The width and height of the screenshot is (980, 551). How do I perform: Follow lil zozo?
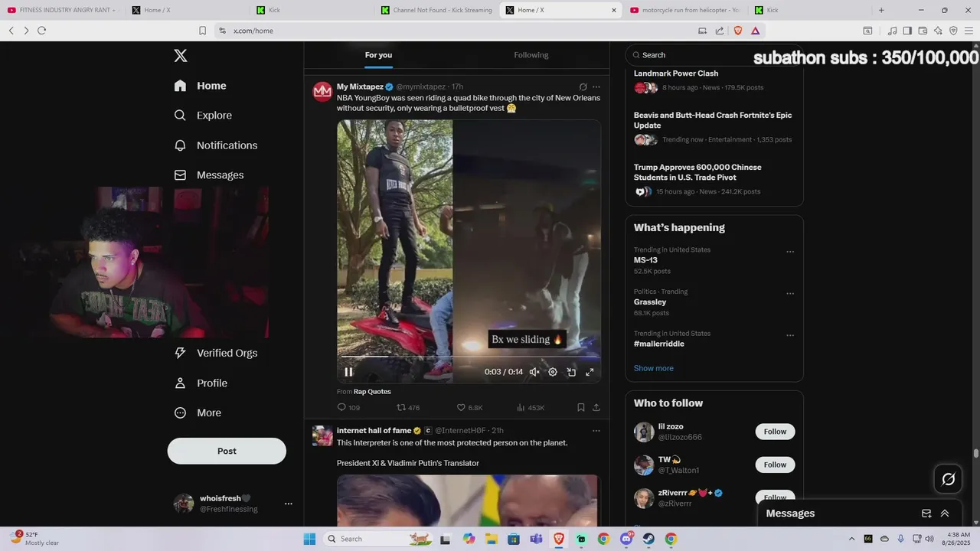point(775,432)
